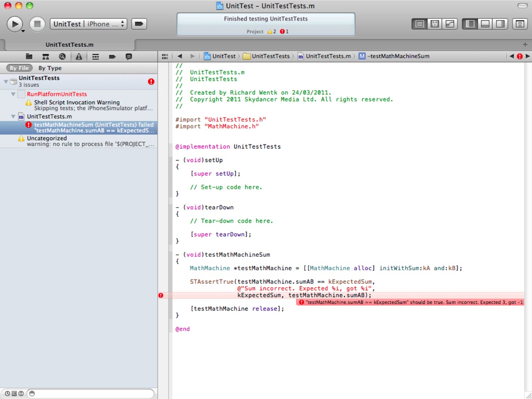This screenshot has width=532, height=399.
Task: Select the By Type issue grouping
Action: click(50, 68)
